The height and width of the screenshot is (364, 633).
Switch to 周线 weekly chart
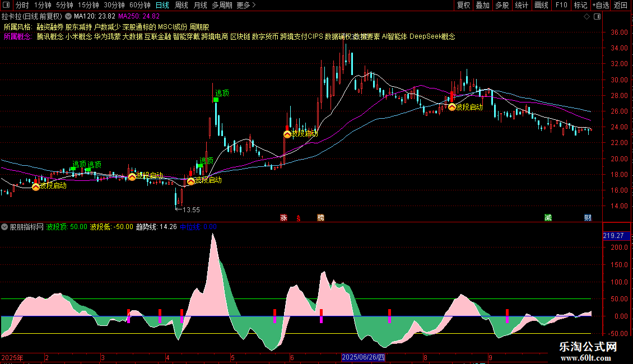181,5
